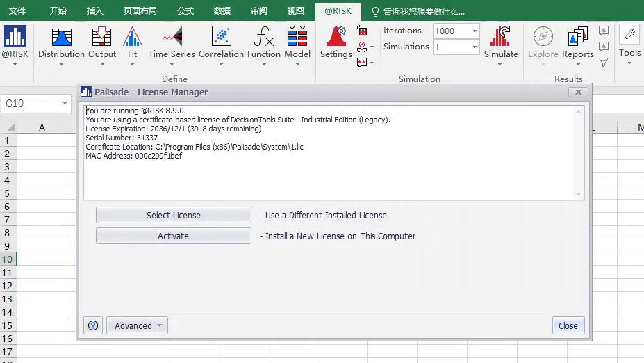Viewport: 644px width, 363px height.
Task: Click the filter funnel icon in Results
Action: pyautogui.click(x=603, y=63)
